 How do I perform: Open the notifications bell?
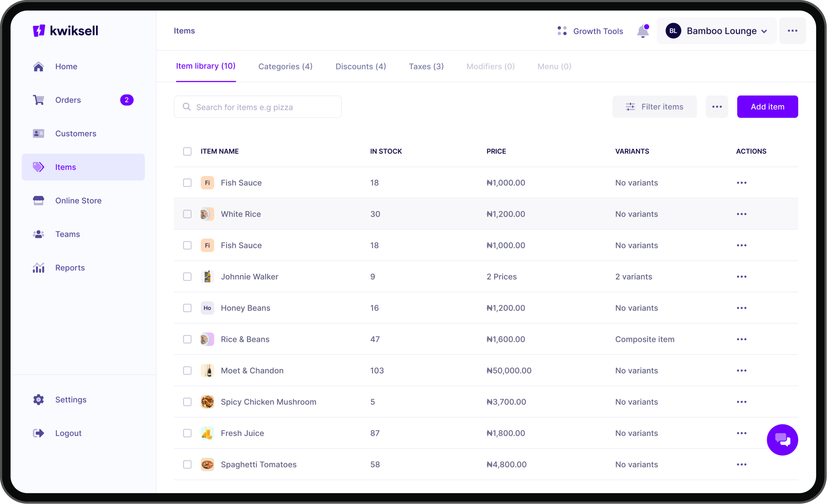(643, 31)
